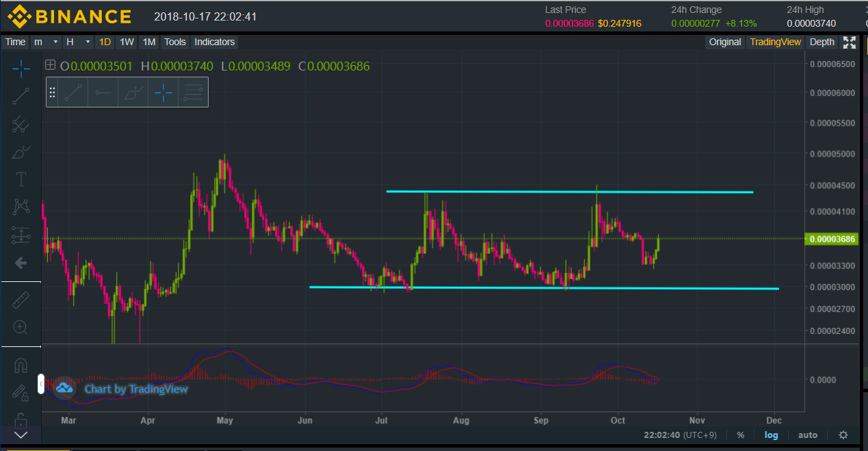Screen dimensions: 868x451
Task: Open the hours interval dropdown
Action: [77, 42]
